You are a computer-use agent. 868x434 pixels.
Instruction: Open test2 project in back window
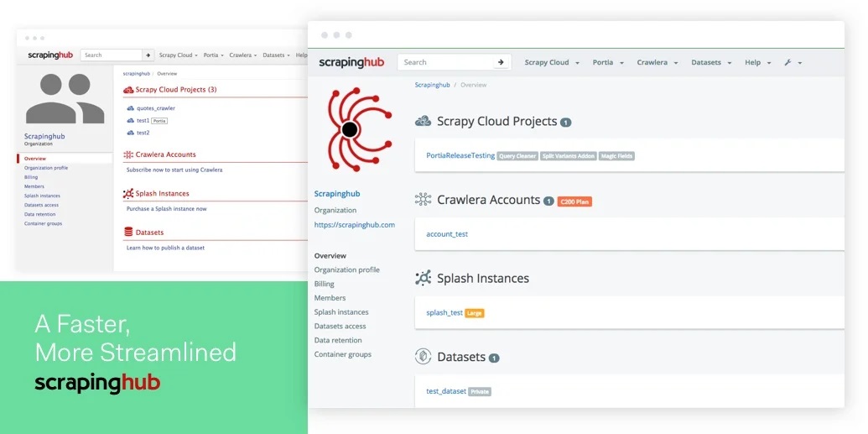143,133
